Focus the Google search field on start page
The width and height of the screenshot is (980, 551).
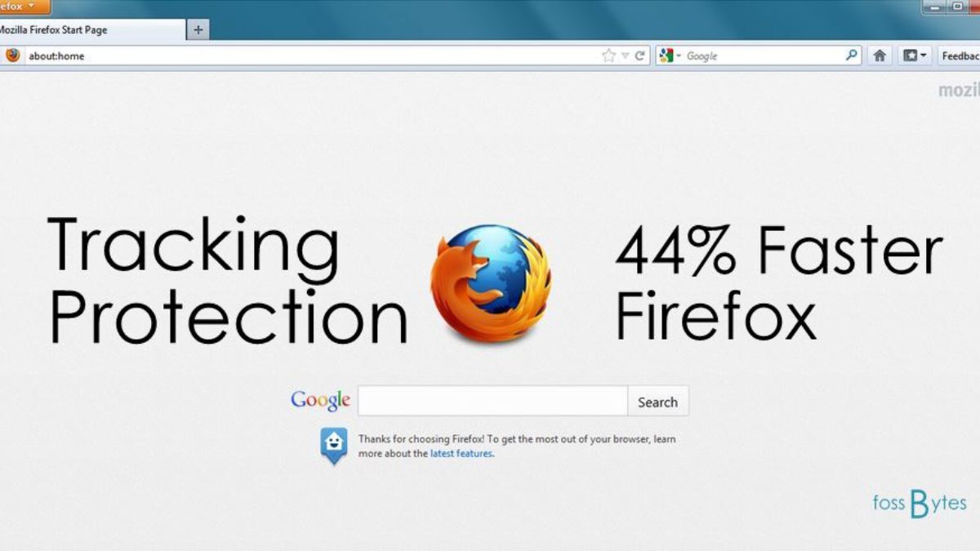tap(492, 401)
